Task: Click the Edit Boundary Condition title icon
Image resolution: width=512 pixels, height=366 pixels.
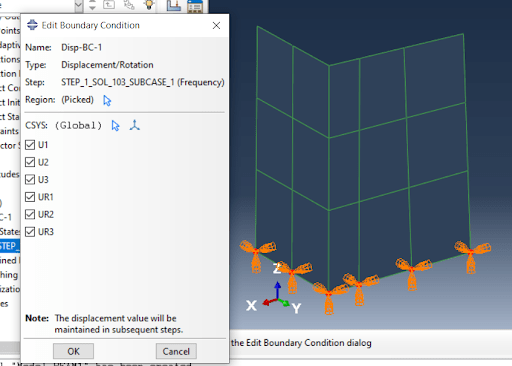Action: click(x=32, y=25)
